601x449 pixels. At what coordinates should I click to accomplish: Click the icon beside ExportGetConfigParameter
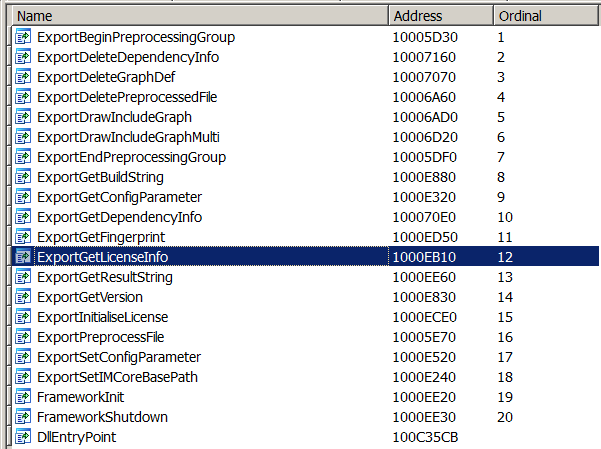pos(23,197)
